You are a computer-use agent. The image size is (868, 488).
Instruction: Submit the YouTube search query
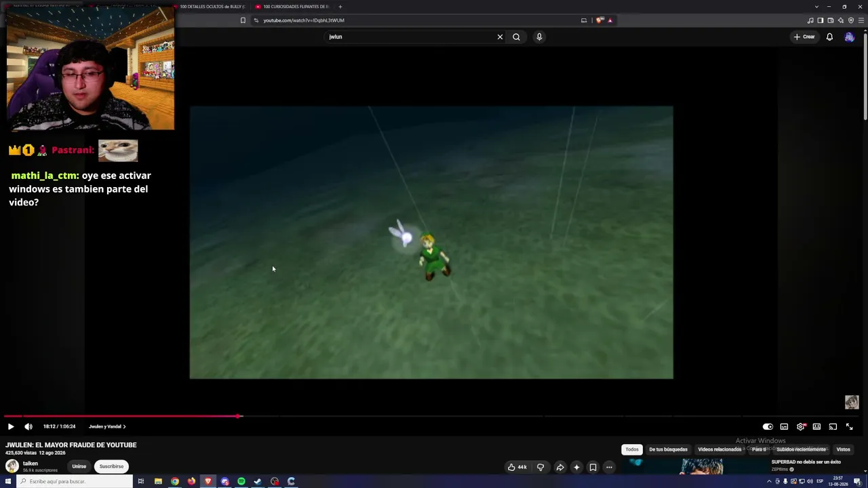pyautogui.click(x=516, y=37)
